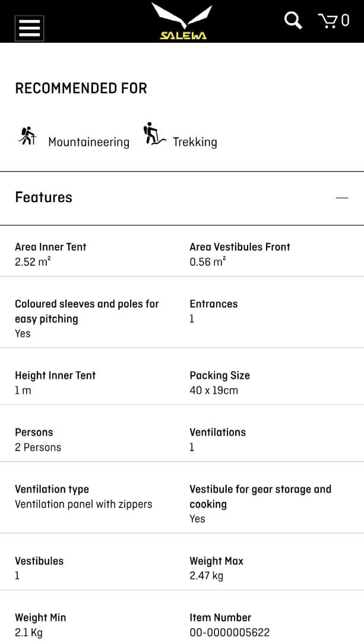Click the Features section header
364x642 pixels.
(x=44, y=197)
